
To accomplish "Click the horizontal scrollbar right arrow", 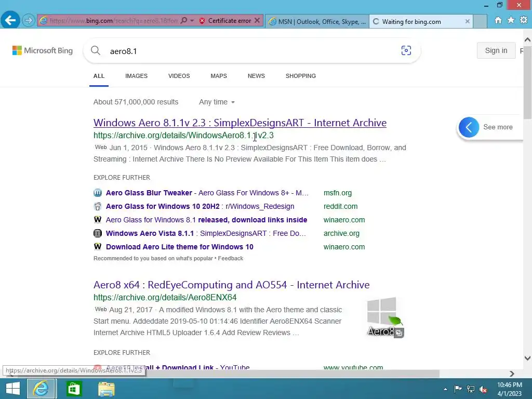I will [x=512, y=374].
